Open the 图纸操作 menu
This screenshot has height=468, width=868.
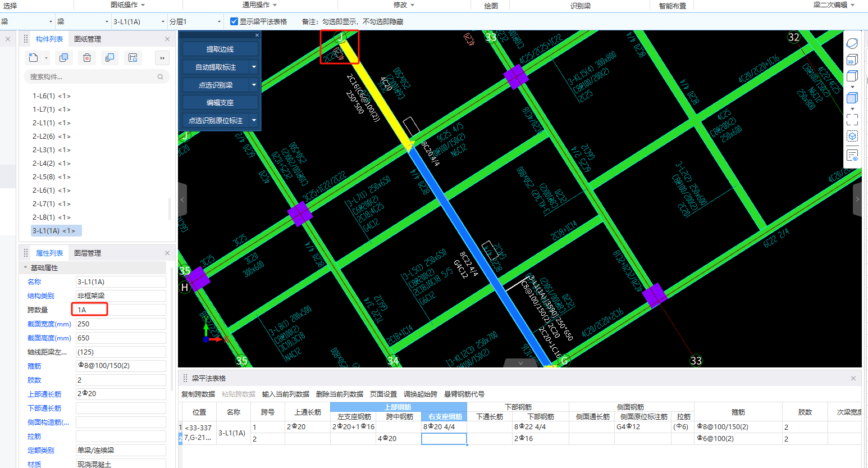(127, 5)
